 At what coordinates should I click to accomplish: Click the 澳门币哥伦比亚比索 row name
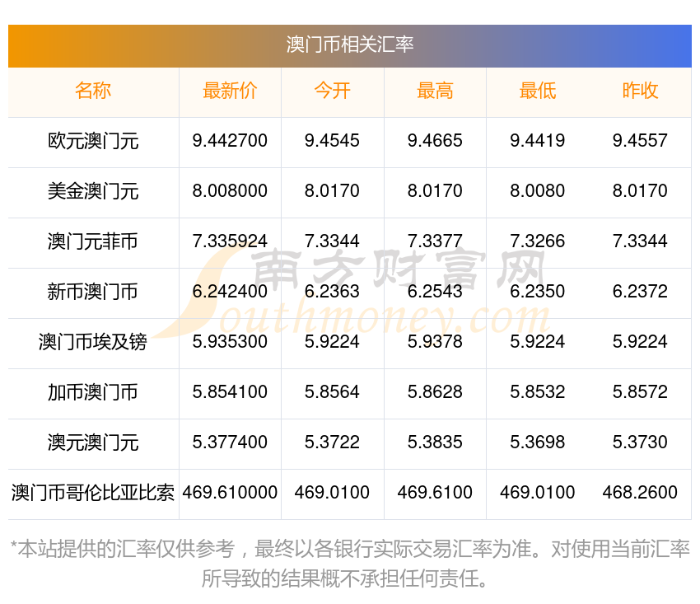[93, 493]
